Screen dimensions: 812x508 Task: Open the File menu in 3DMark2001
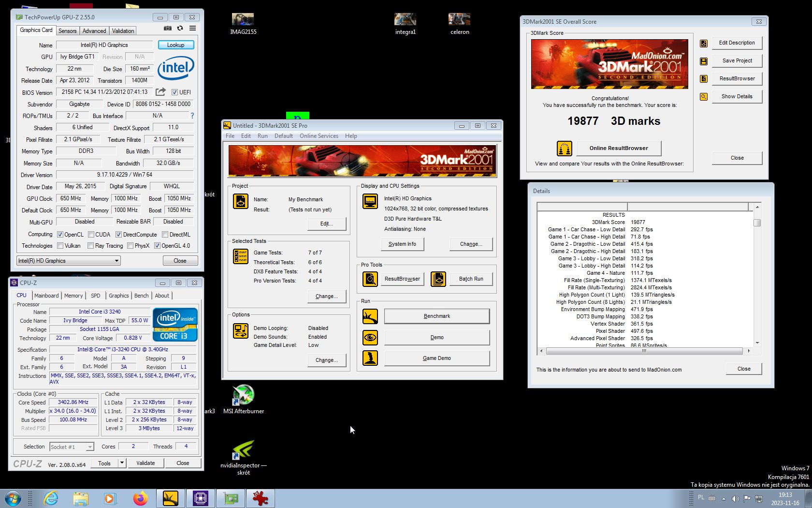(x=230, y=136)
